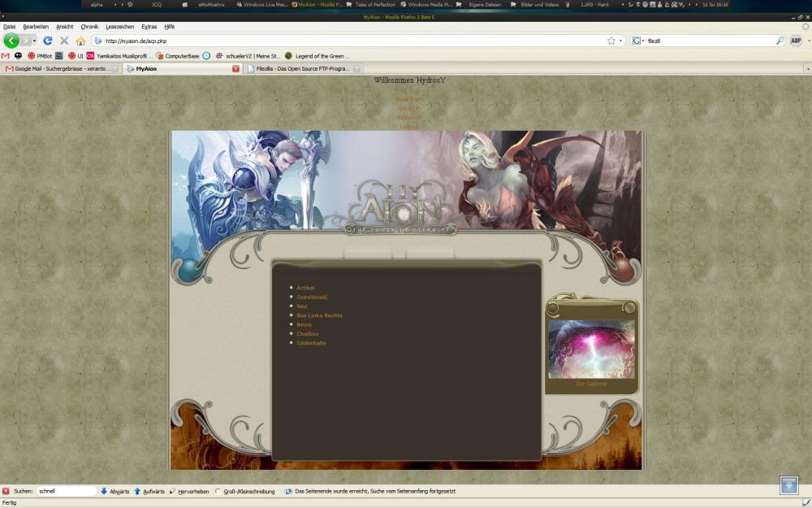812x508 pixels.
Task: Close the MyAion tab with red X
Action: point(235,68)
